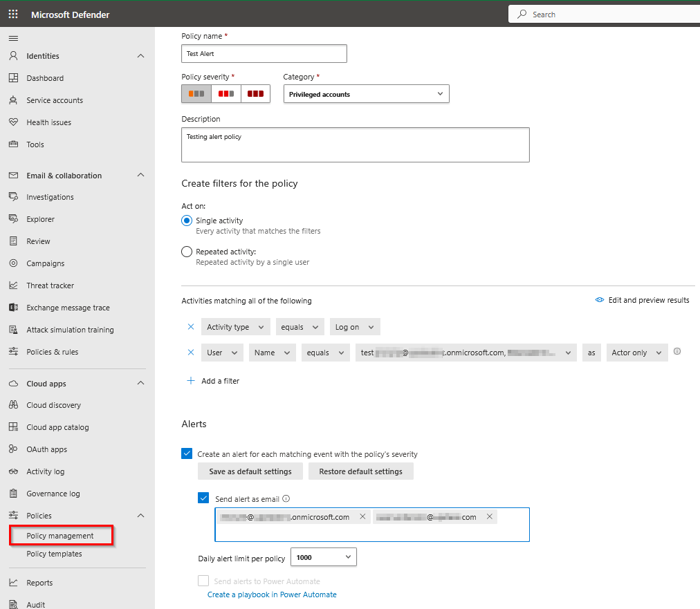Click the Explorer icon in sidebar
Image resolution: width=700 pixels, height=609 pixels.
click(x=13, y=219)
